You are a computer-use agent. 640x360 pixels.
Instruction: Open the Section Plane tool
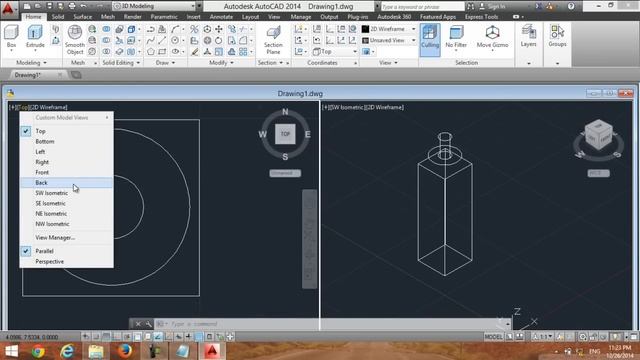click(x=273, y=40)
